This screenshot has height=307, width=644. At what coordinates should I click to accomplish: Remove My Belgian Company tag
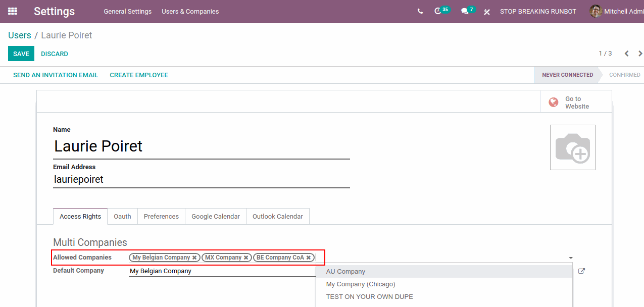(194, 258)
